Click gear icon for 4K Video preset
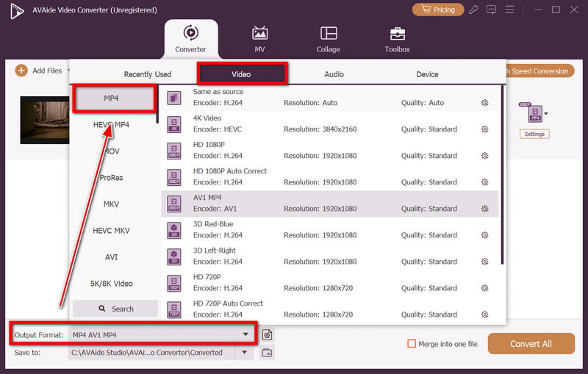Viewport: 588px width, 374px height. [484, 129]
